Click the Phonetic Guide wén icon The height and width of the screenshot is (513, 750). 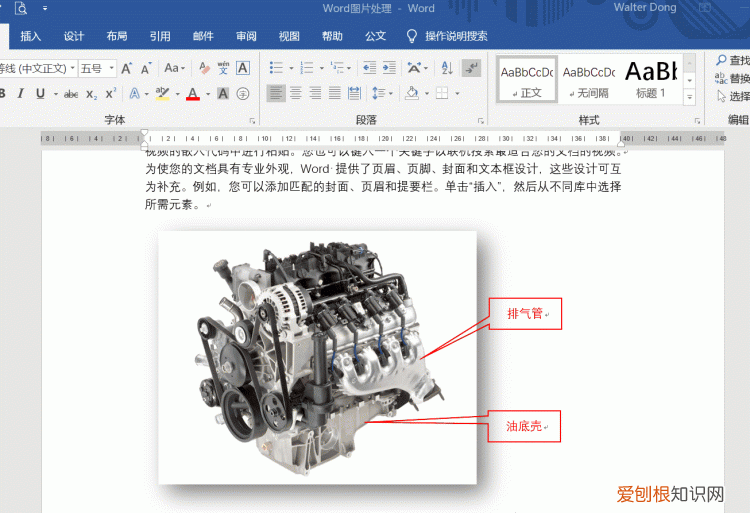coord(223,68)
